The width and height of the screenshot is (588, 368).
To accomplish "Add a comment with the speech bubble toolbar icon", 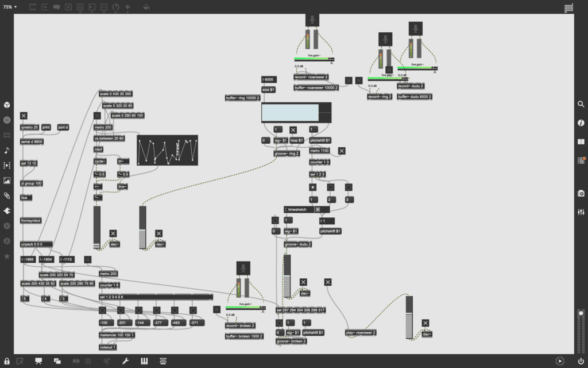I will [57, 7].
